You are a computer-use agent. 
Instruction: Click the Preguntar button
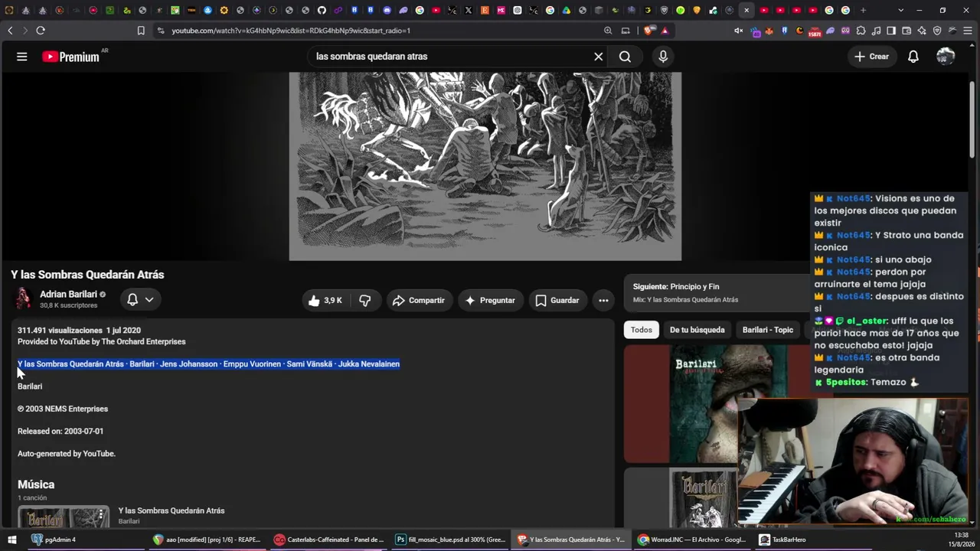pyautogui.click(x=490, y=301)
